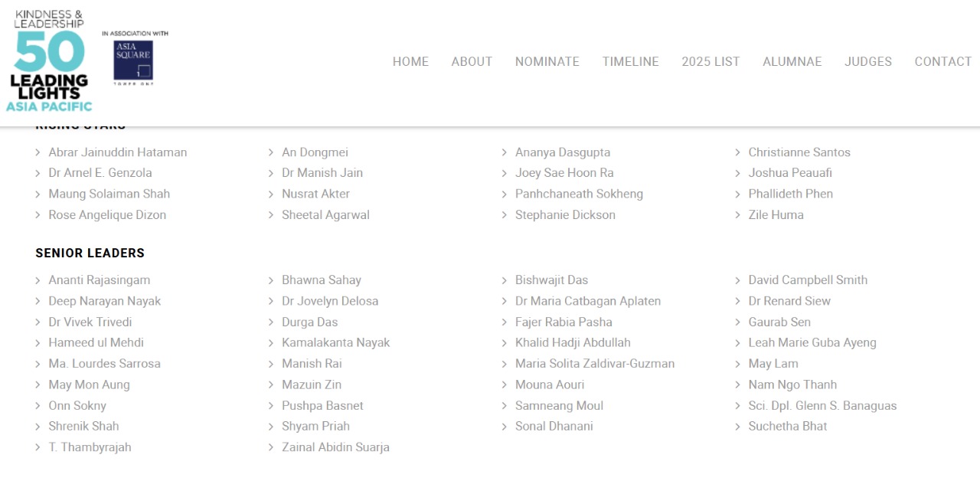View Ananya Dasgupta's rising star entry
This screenshot has height=494, width=980.
(562, 152)
